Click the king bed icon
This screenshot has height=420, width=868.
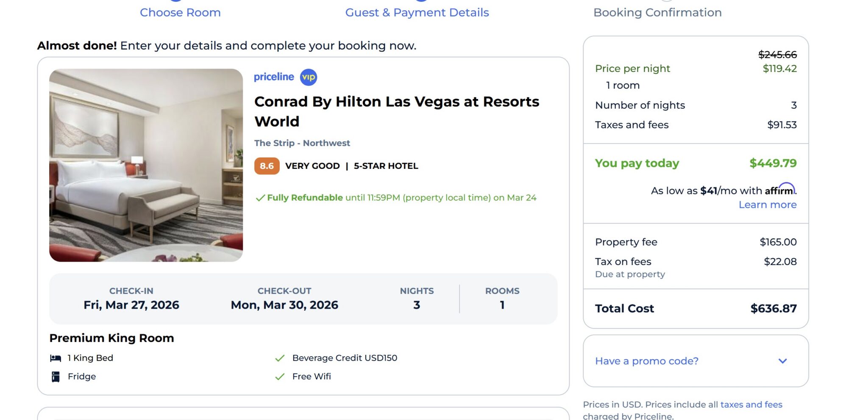[56, 358]
